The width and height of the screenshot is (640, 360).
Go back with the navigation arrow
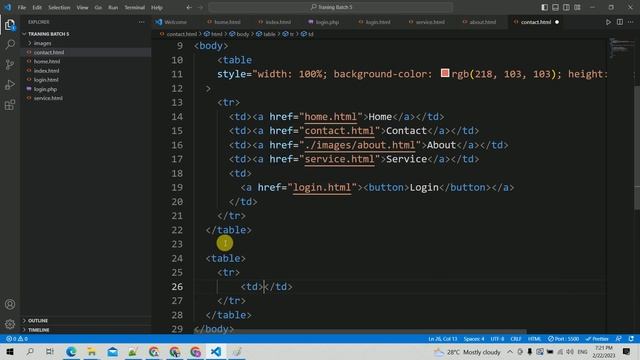[189, 7]
